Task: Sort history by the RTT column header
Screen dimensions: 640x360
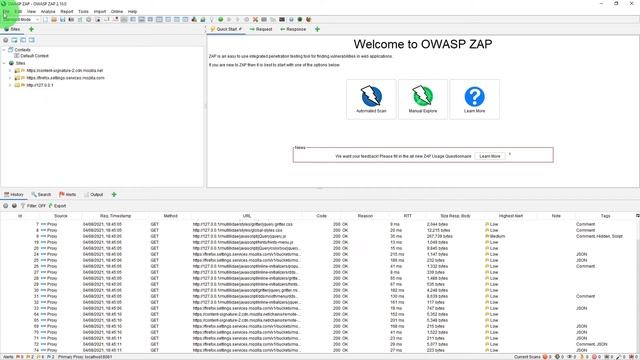Action: (407, 216)
